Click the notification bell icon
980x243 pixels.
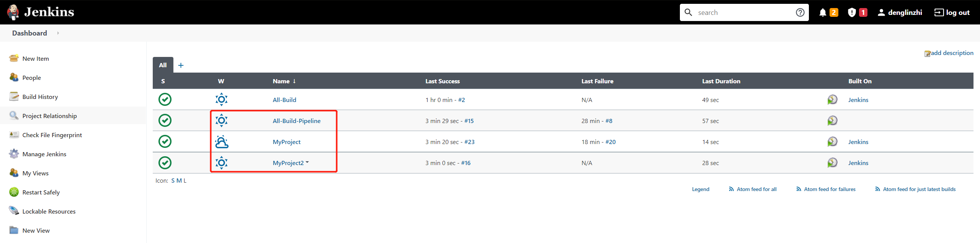[x=823, y=13]
